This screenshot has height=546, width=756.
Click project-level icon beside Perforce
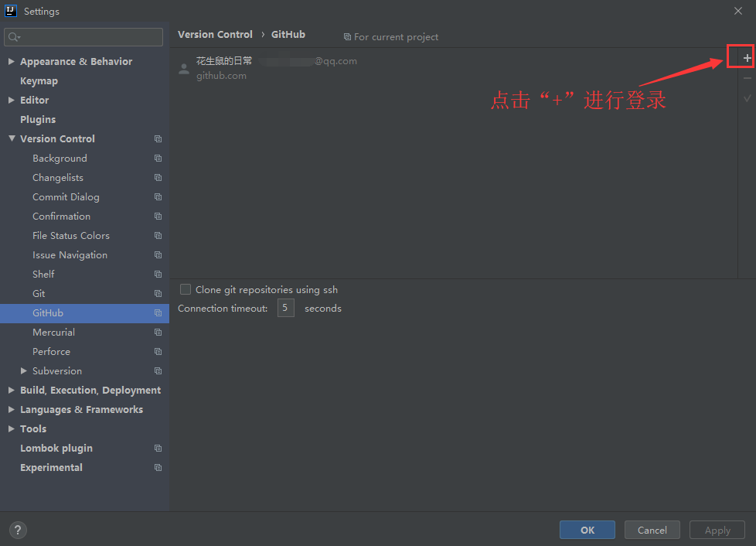(158, 352)
